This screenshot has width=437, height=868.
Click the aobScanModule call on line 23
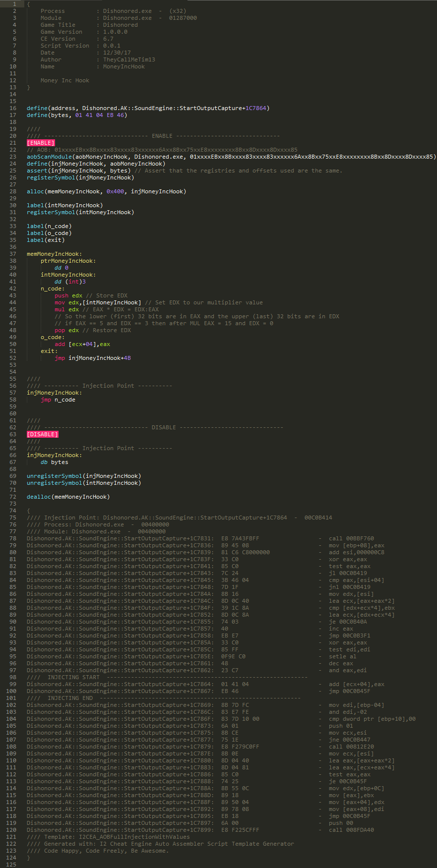[231, 157]
